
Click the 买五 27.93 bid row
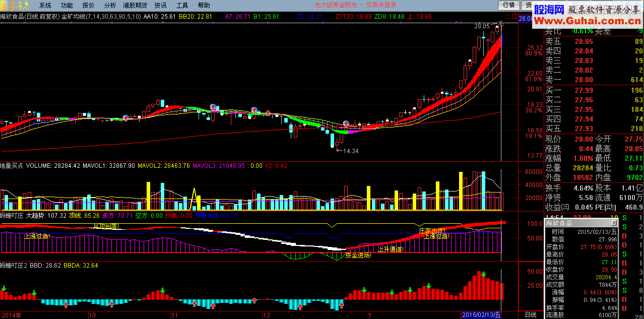[x=594, y=129]
